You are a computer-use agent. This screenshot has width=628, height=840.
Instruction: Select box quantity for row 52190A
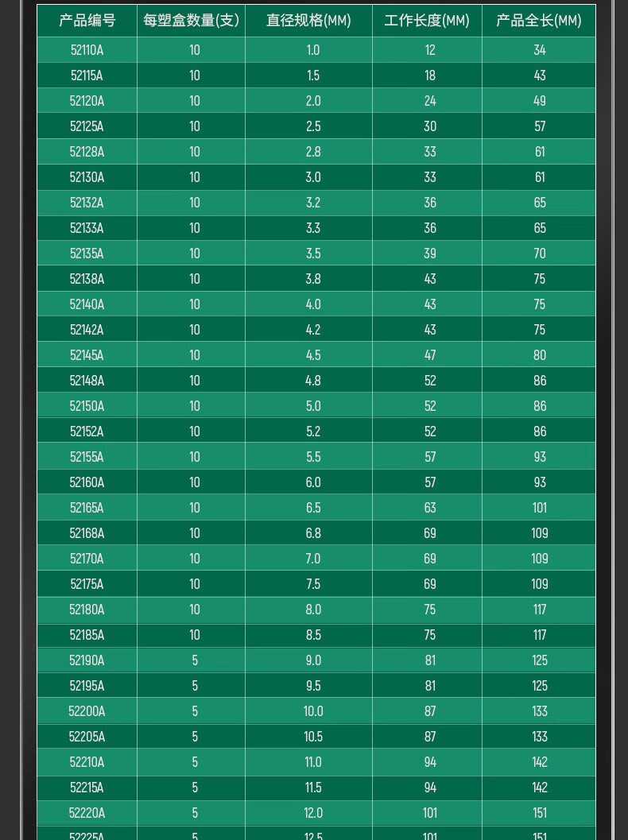click(x=195, y=660)
